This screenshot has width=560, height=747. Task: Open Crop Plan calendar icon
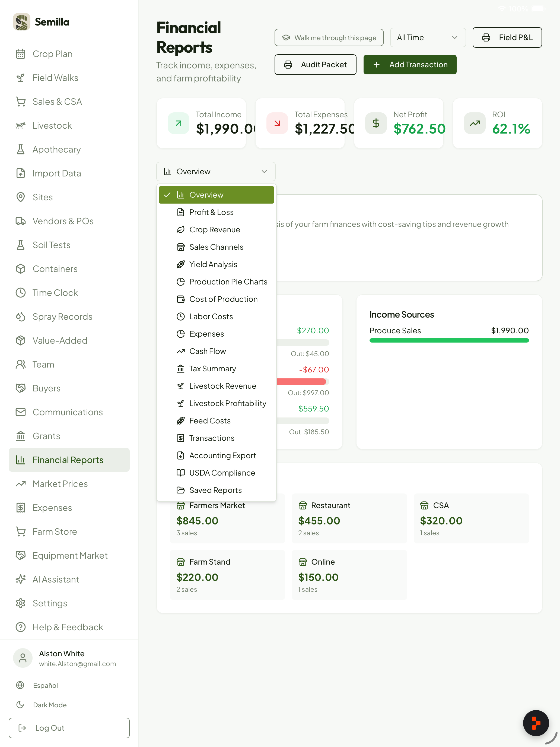point(21,54)
